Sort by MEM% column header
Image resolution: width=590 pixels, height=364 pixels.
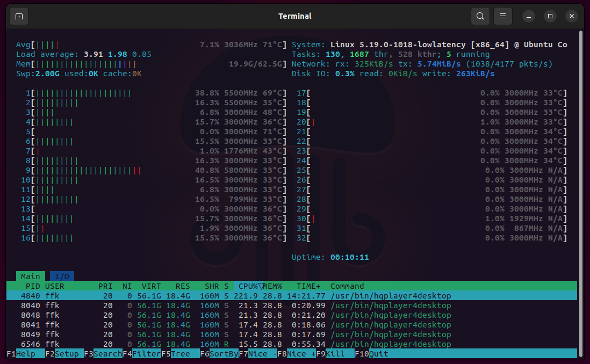(x=272, y=286)
